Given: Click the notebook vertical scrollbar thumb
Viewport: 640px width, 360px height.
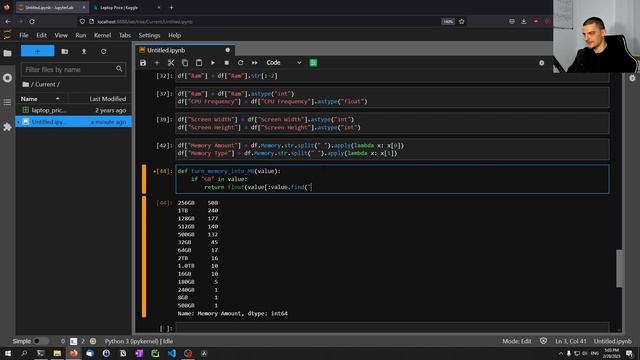Looking at the screenshot, I should coord(619,269).
